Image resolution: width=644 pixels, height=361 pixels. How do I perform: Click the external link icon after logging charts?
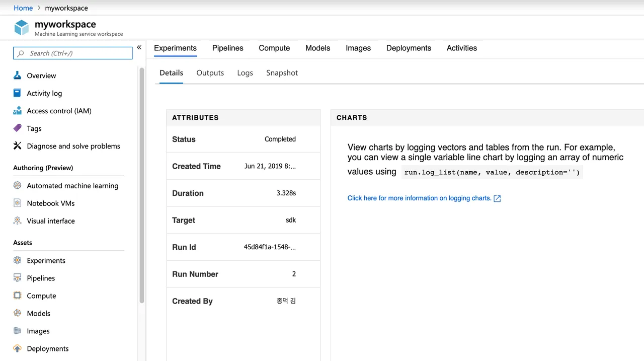pos(497,198)
